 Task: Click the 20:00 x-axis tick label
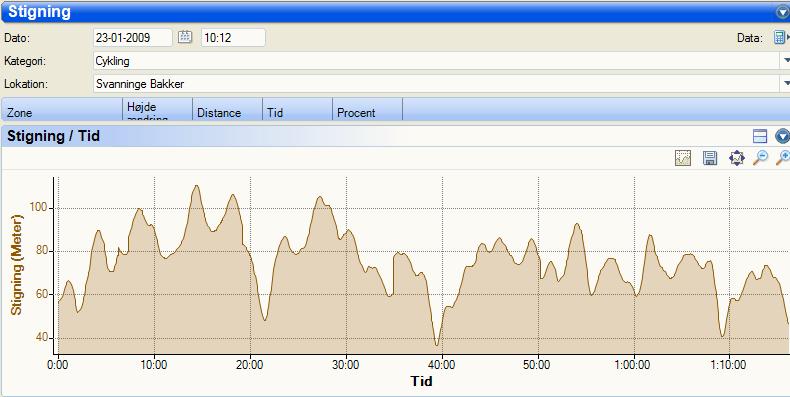pos(249,364)
